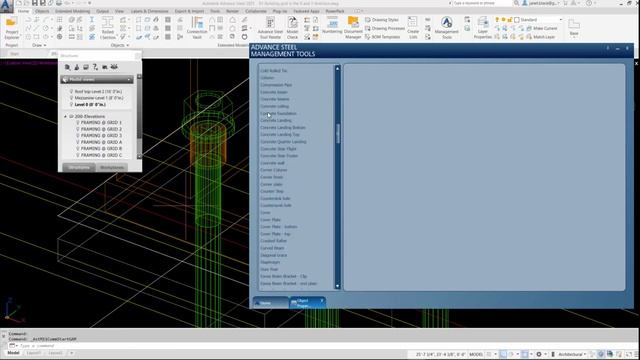640x360 pixels.
Task: Open the signed-in user account dropdown
Action: (542, 3)
